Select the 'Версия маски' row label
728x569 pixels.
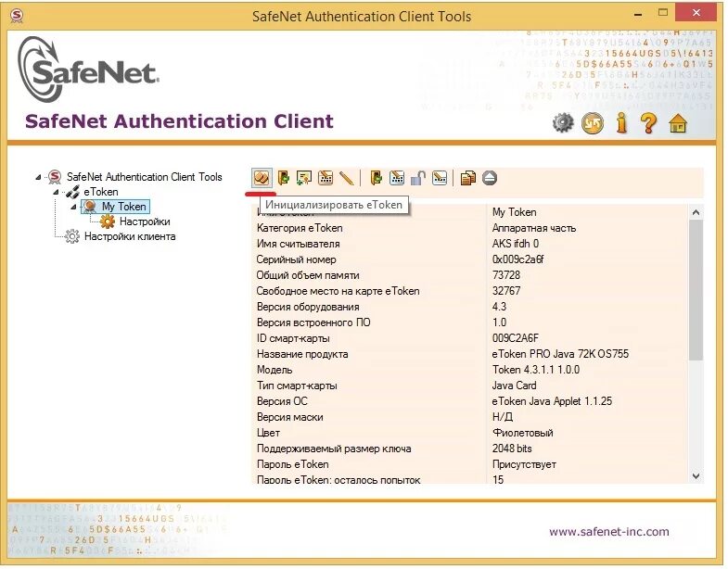point(289,417)
